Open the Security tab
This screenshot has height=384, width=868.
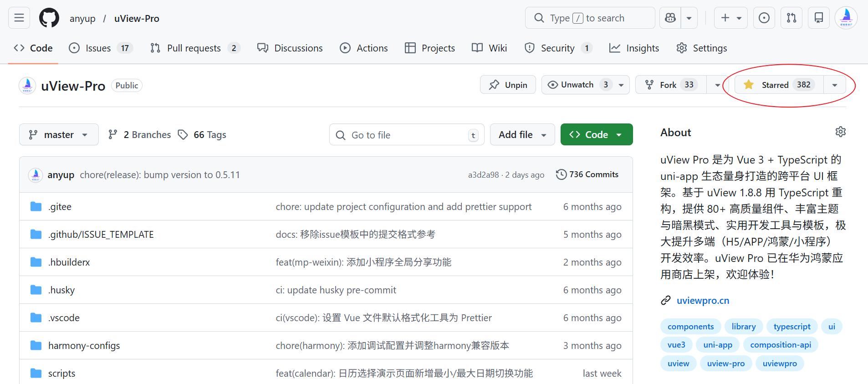pos(558,48)
